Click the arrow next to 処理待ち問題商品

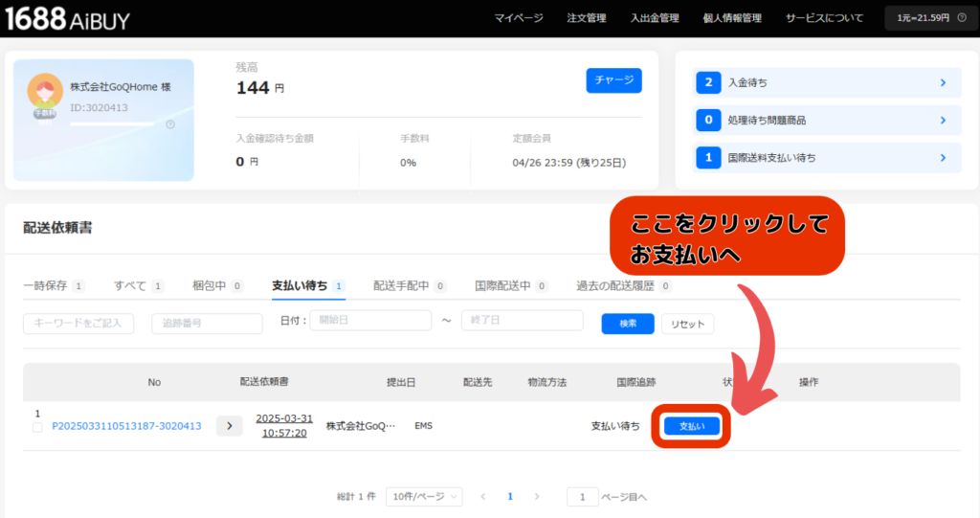(x=943, y=121)
